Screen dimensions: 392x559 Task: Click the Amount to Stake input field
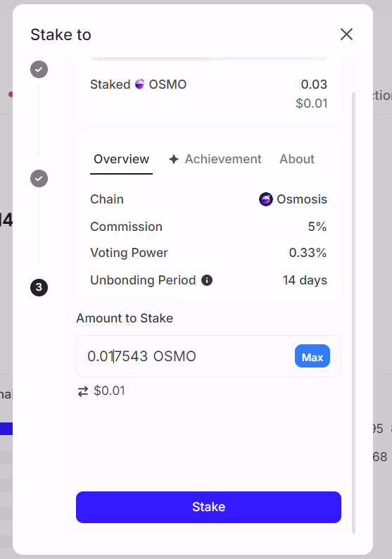coord(208,356)
